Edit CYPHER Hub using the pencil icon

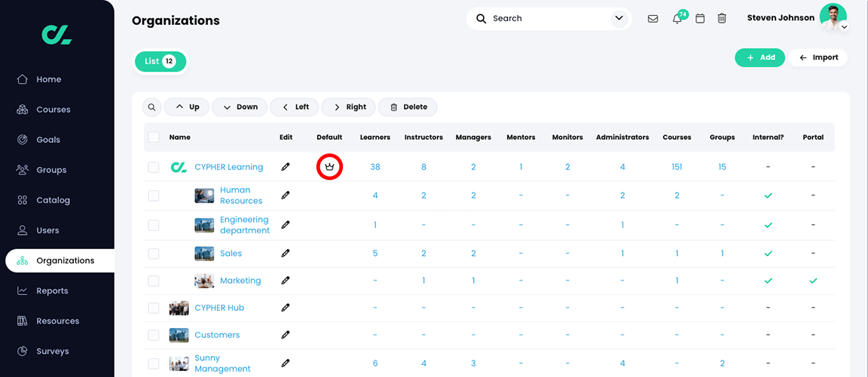(x=285, y=307)
